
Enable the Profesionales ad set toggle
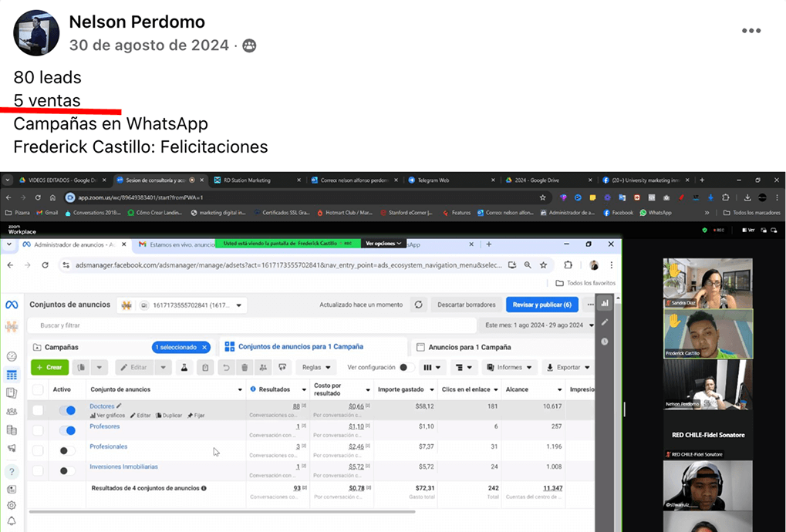(x=67, y=450)
